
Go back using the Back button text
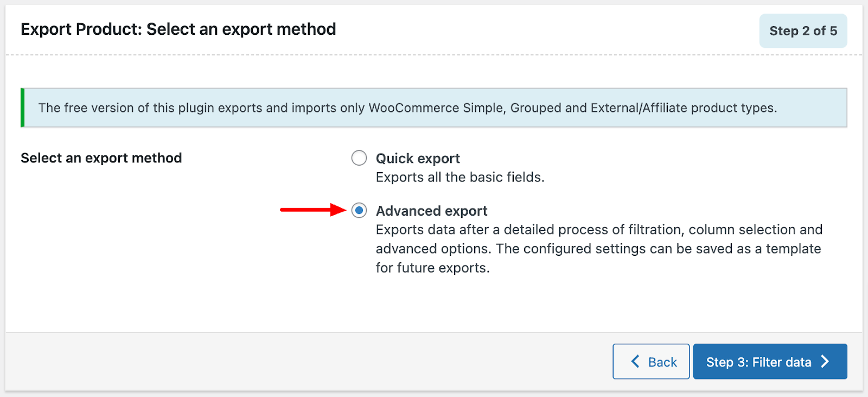[662, 362]
